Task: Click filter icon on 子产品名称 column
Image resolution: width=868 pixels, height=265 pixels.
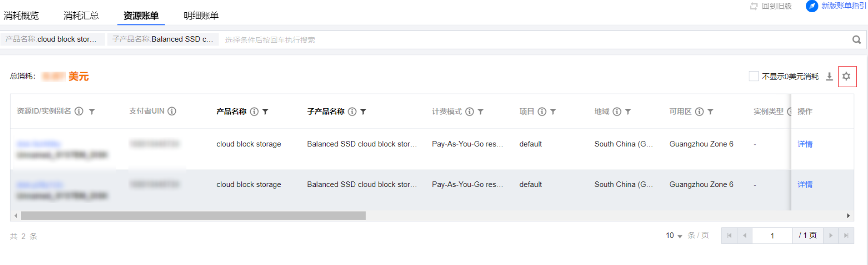Action: click(x=363, y=112)
